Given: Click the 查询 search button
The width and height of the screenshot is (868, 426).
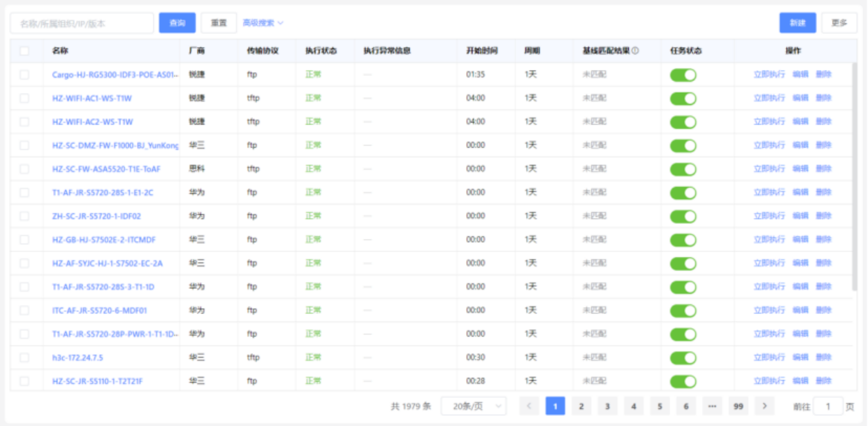Looking at the screenshot, I should pos(178,23).
